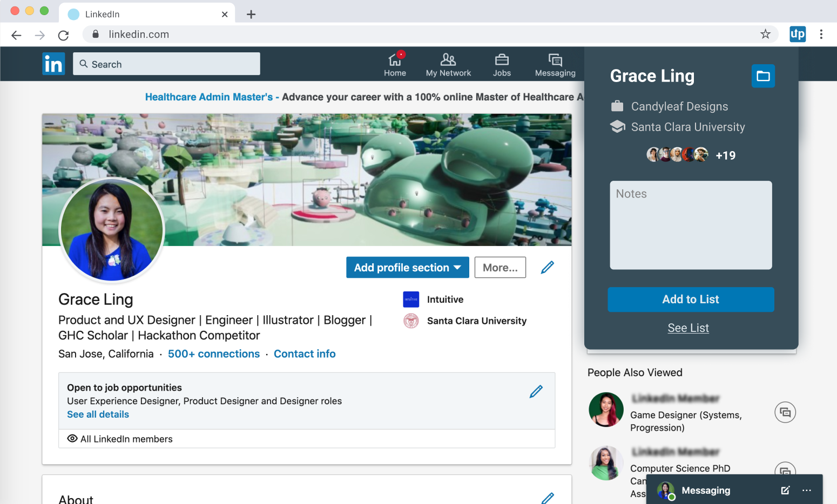Edit profile intro with pencil icon
Screen dimensions: 837x504
547,267
